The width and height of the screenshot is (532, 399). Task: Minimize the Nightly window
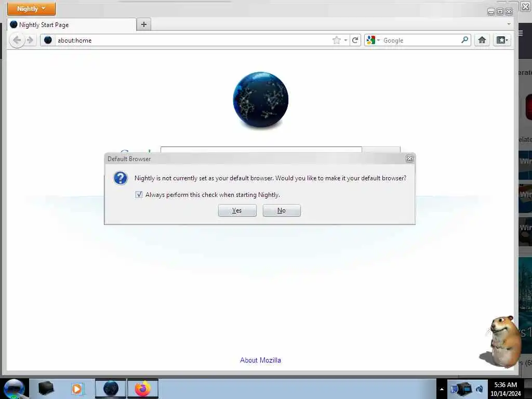490,12
